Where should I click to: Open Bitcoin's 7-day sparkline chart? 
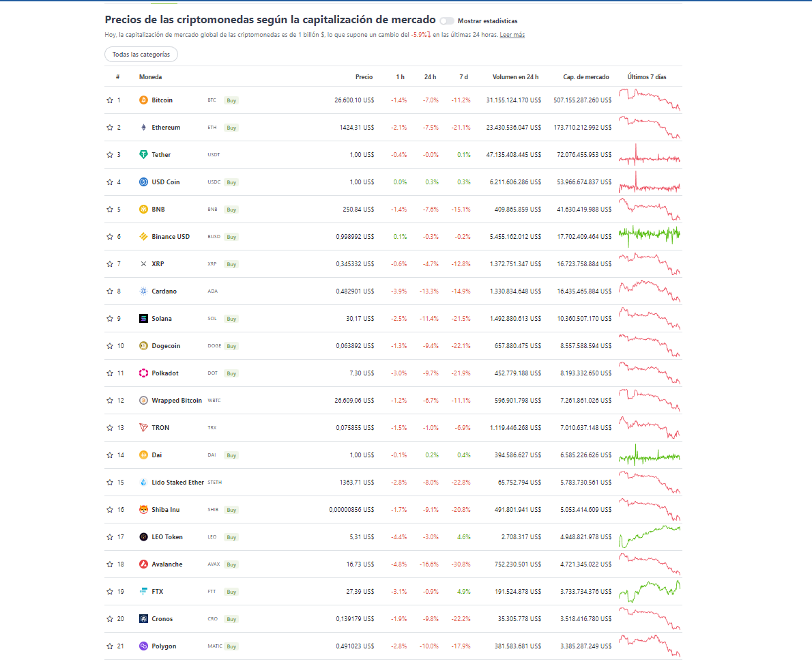click(x=650, y=100)
